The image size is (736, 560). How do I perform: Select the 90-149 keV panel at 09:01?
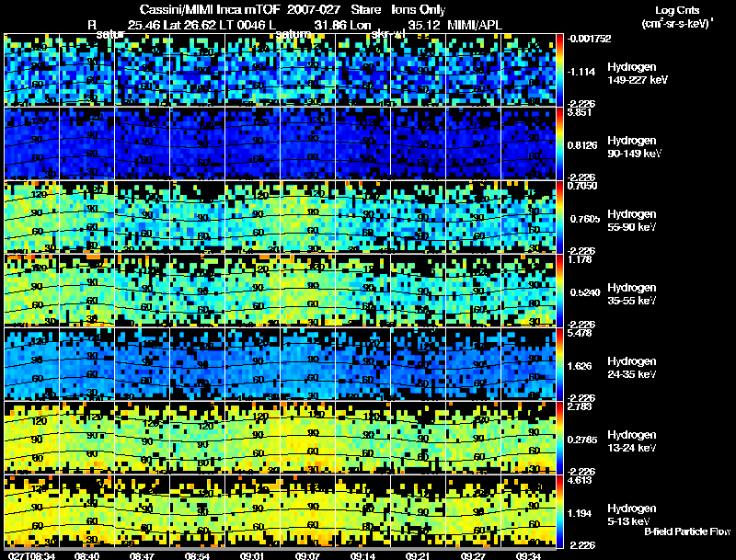252,143
